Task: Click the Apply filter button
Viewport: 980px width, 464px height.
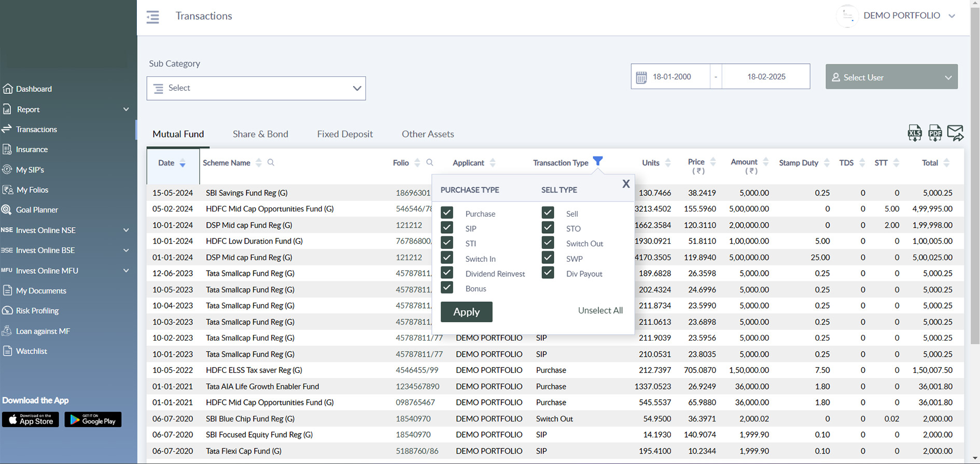Action: click(x=467, y=312)
